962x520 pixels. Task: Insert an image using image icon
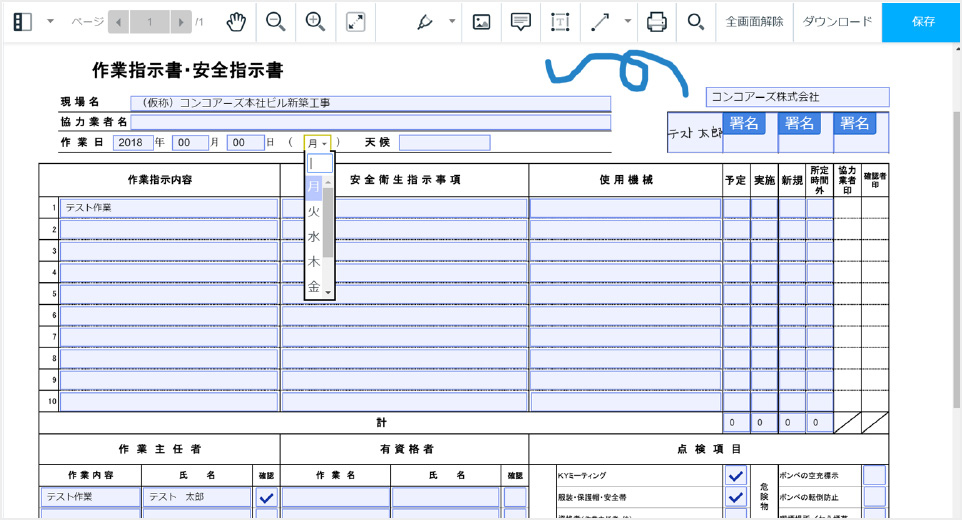(x=481, y=21)
